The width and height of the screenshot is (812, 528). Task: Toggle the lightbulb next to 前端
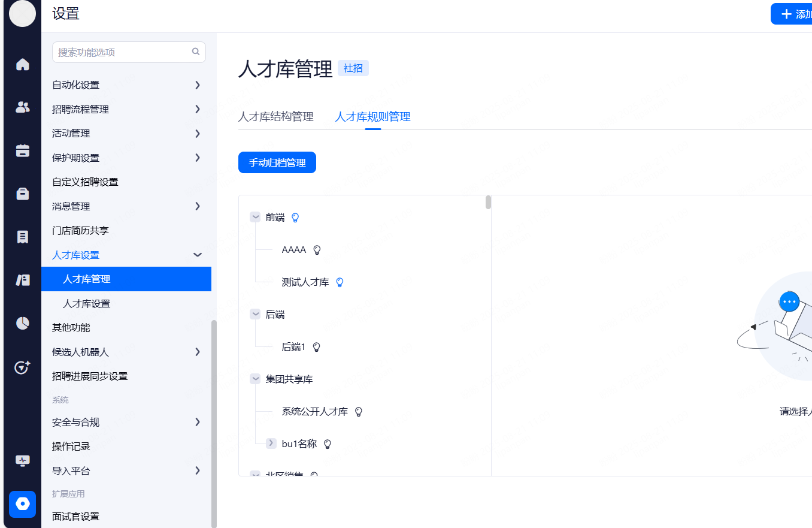coord(295,218)
